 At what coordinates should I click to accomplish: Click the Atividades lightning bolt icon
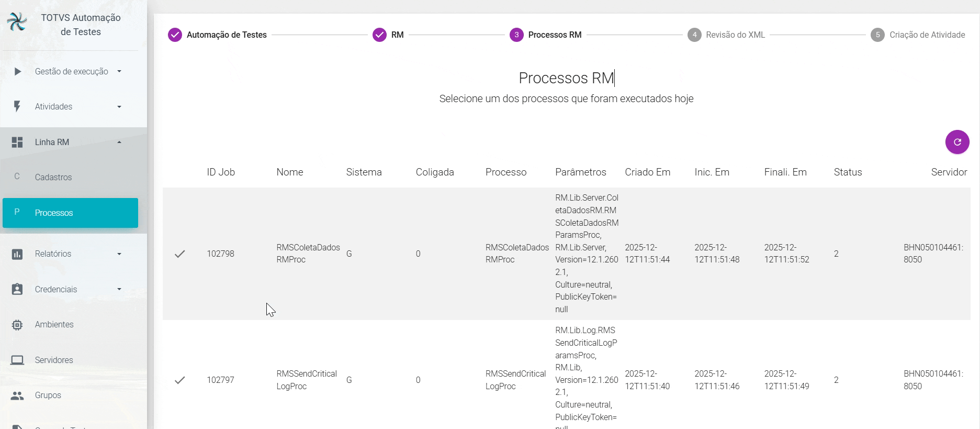click(x=17, y=107)
